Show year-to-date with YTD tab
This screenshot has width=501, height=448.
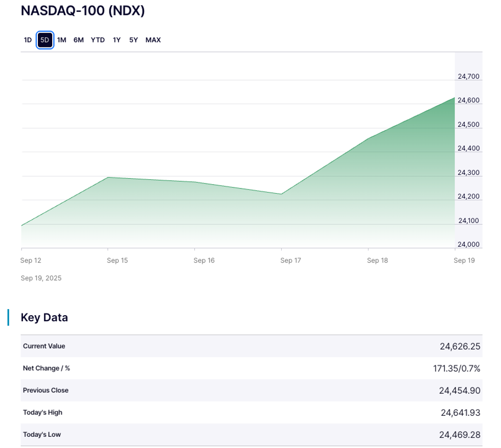(x=98, y=40)
